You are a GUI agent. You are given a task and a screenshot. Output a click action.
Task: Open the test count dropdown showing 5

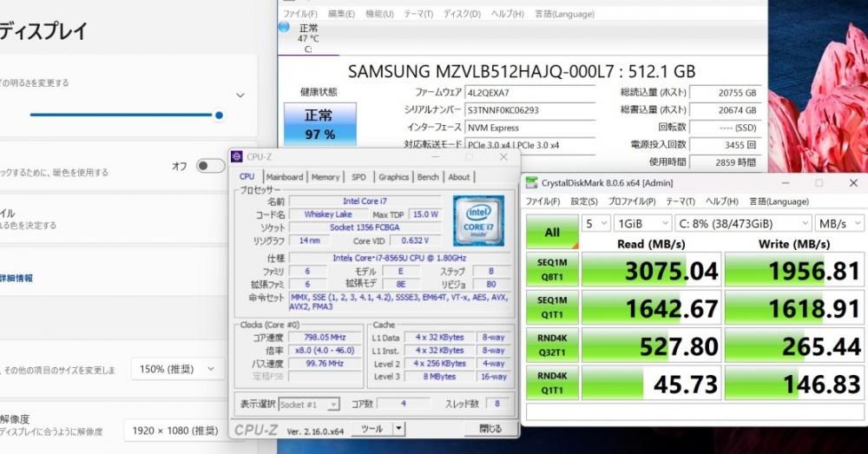point(597,224)
